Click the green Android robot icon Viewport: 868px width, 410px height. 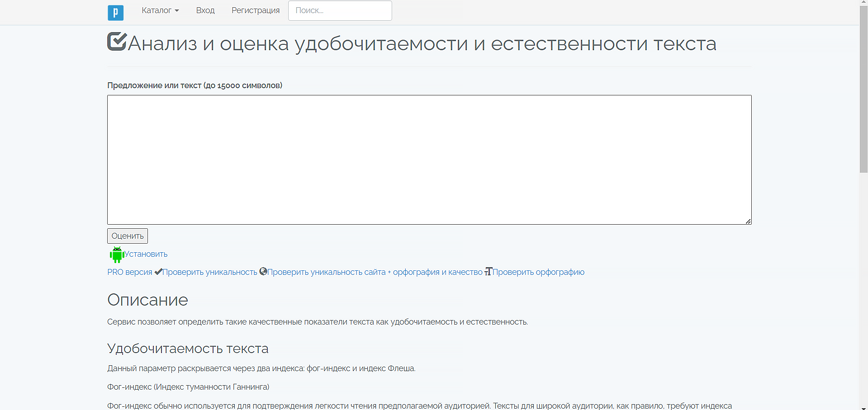click(117, 254)
